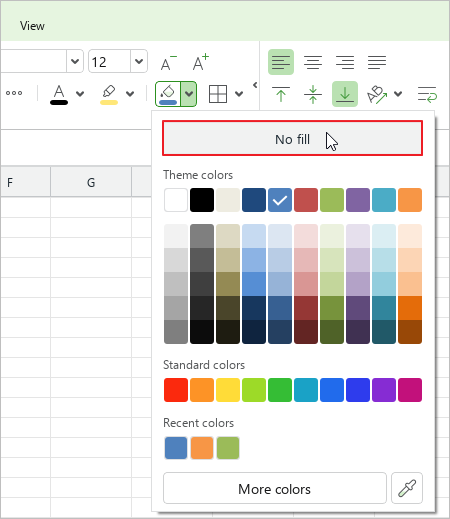This screenshot has width=450, height=519.
Task: Align text center
Action: pyautogui.click(x=313, y=62)
